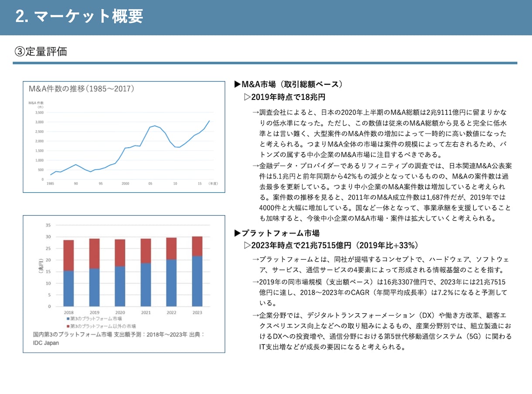This screenshot has height=394, width=532.
Task: Click the heading ▶プラットフォーム市場
Action: 277,233
